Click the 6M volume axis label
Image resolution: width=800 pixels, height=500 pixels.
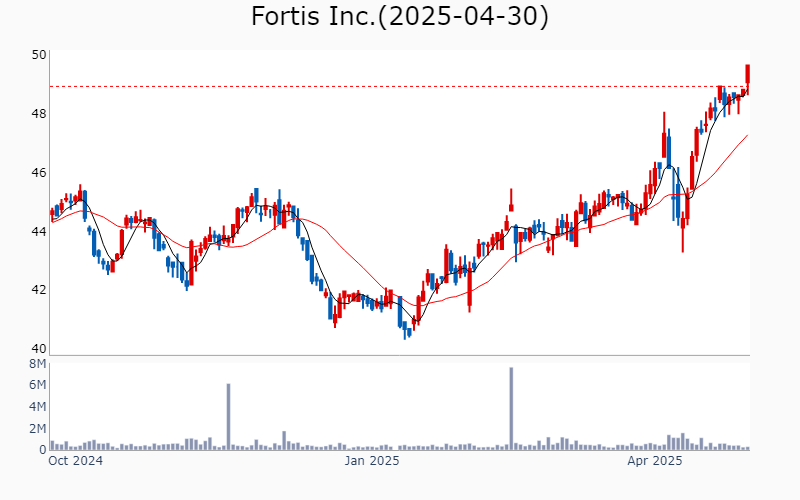click(x=38, y=385)
